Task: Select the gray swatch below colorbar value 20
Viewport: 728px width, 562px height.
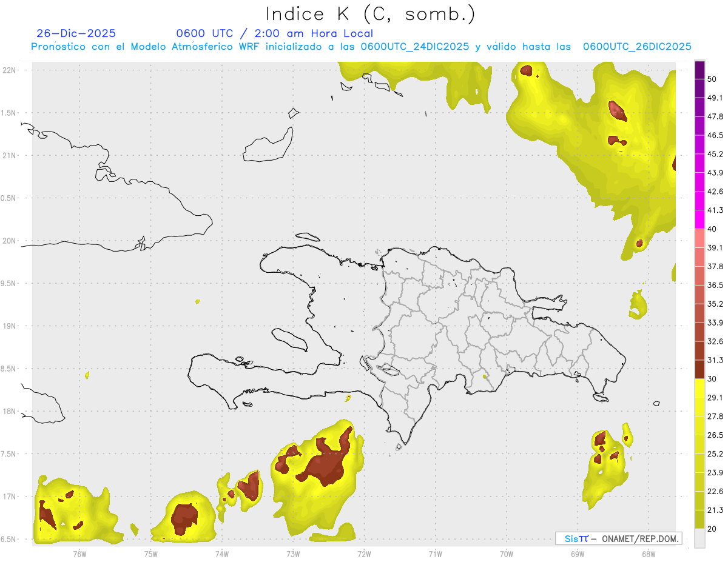Action: click(699, 538)
